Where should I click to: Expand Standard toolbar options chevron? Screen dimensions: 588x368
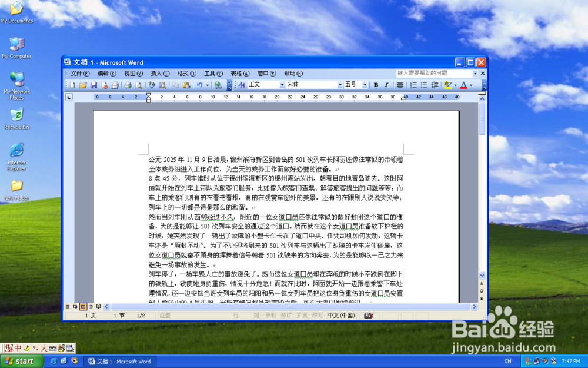(229, 85)
